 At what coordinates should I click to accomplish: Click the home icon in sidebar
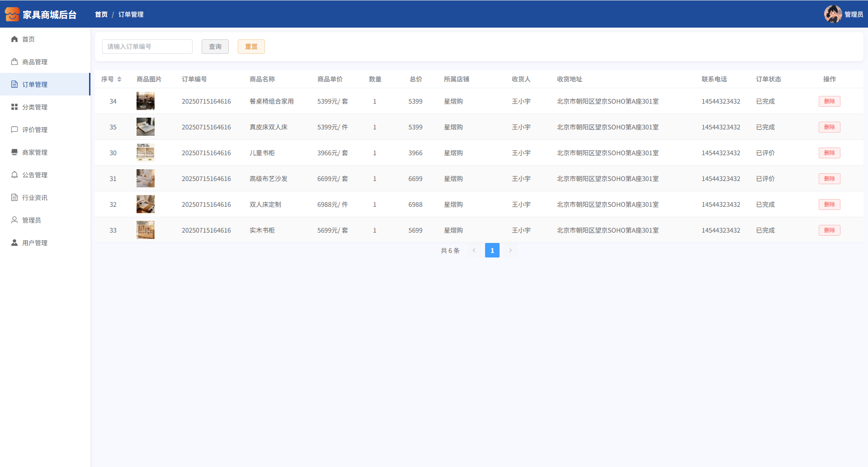14,39
